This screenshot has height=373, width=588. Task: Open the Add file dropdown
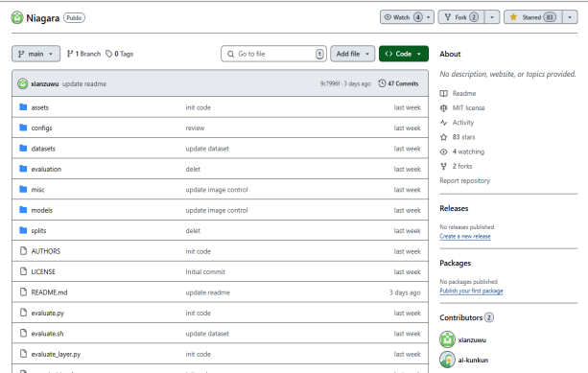[352, 54]
